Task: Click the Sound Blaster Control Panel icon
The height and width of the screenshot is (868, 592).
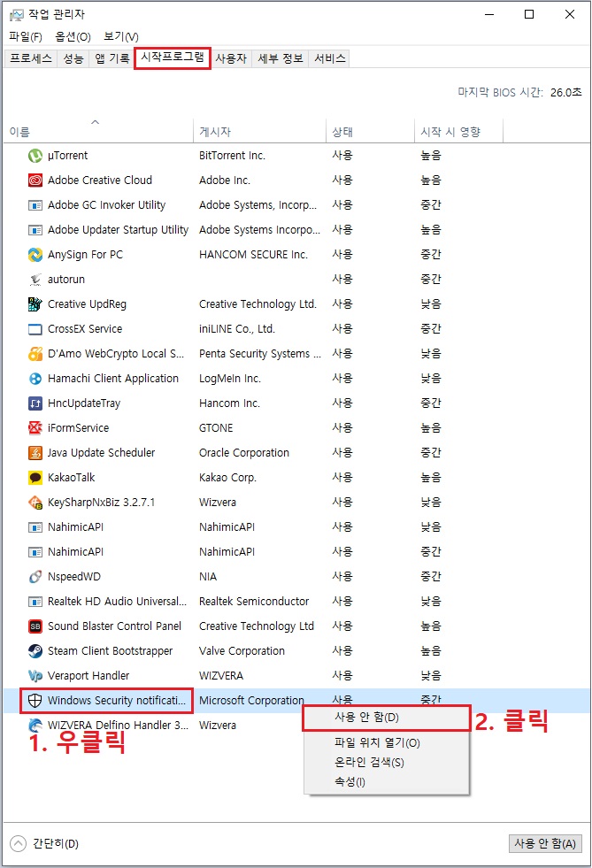Action: point(35,626)
